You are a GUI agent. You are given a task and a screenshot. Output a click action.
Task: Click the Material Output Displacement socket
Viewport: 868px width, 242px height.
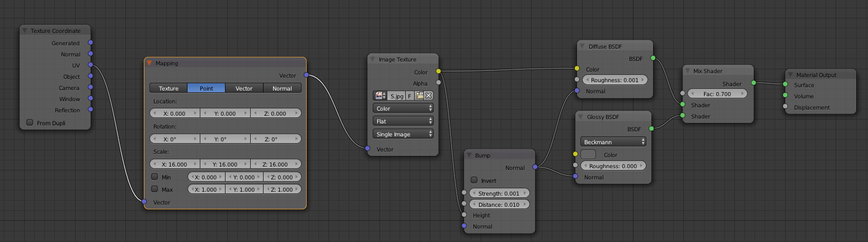coord(785,107)
